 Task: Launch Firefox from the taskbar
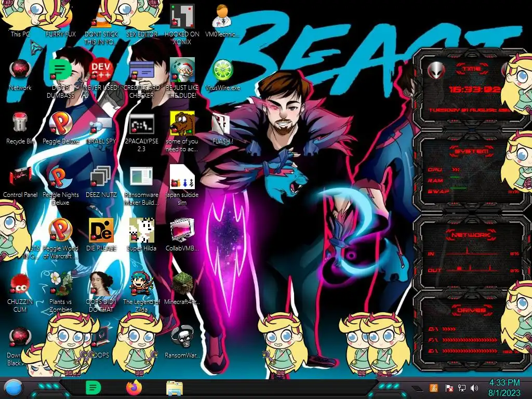click(x=134, y=388)
